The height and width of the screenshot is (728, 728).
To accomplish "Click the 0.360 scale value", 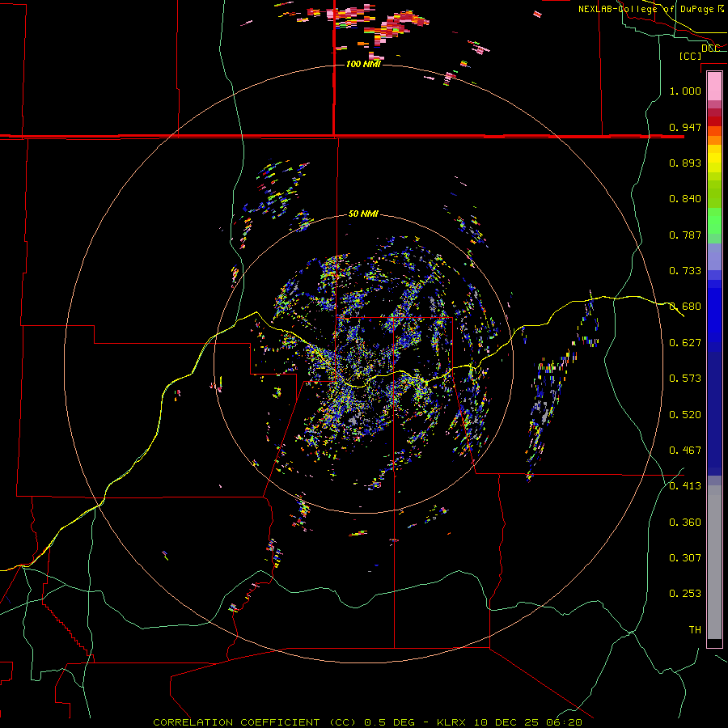I will point(685,523).
